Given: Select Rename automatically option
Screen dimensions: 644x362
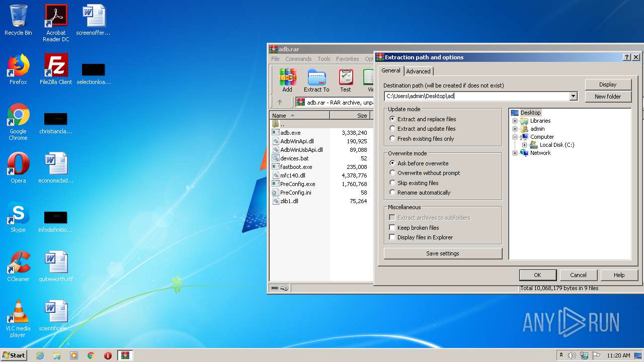Looking at the screenshot, I should click(420, 193).
